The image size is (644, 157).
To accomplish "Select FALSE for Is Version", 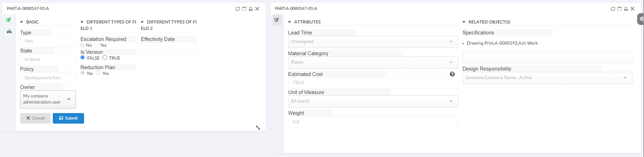I will click(83, 58).
